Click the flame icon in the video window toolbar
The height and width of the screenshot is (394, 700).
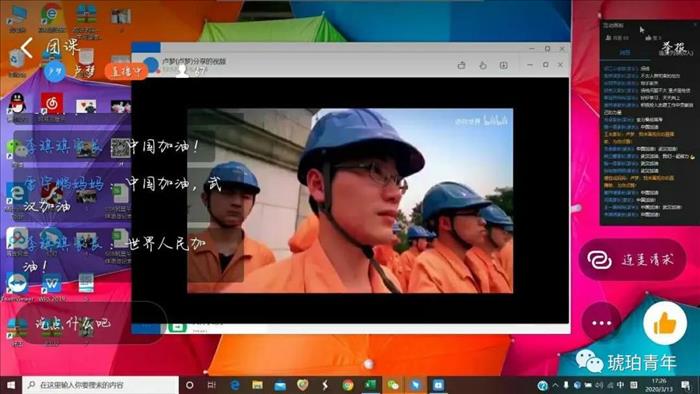click(483, 66)
